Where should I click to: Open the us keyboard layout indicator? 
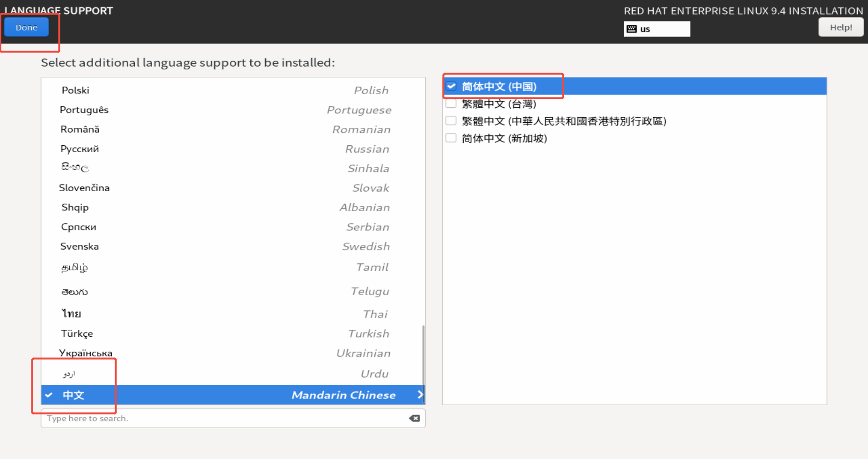pyautogui.click(x=656, y=29)
